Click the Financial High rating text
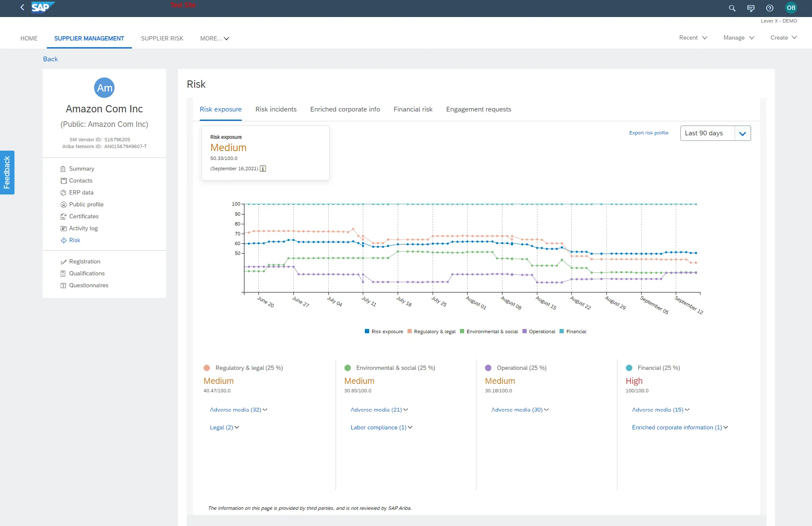Screen dimensions: 812x526 (x=634, y=381)
